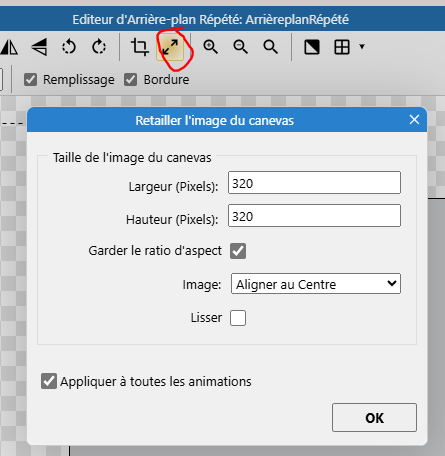Rotate image clockwise
This screenshot has width=445, height=456.
click(99, 47)
